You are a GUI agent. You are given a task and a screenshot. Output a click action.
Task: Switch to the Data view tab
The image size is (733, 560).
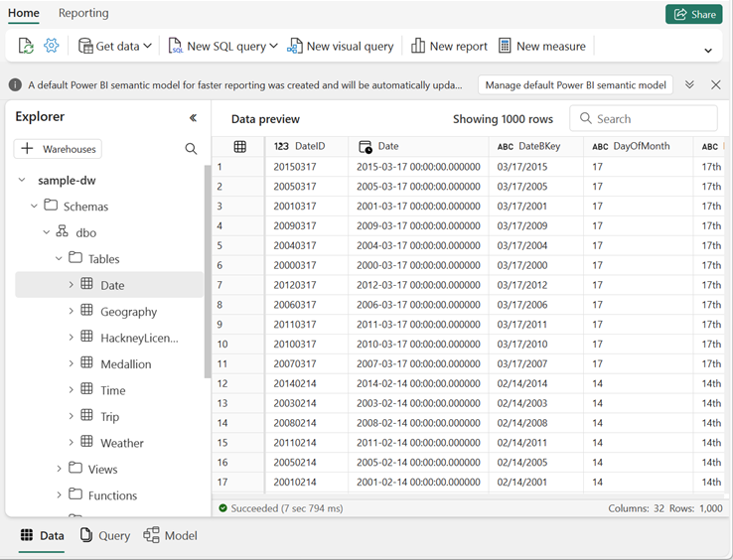pyautogui.click(x=42, y=536)
